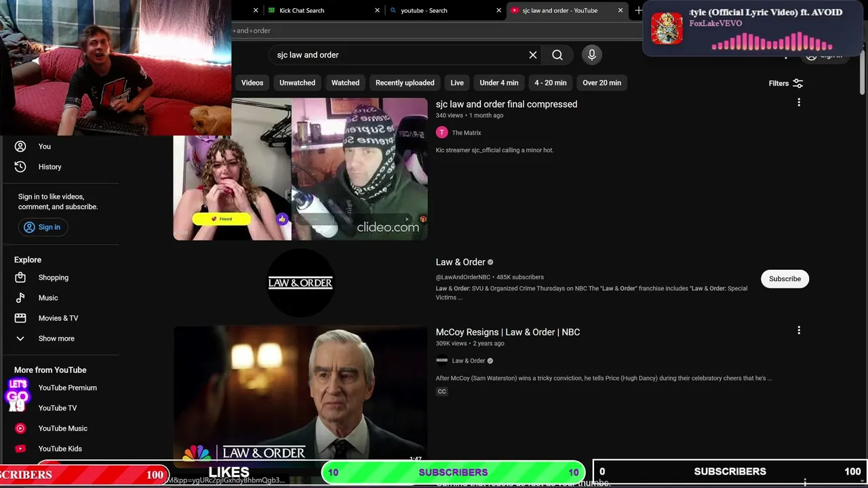Click the @LawAndOrderNBC handle text
This screenshot has width=868, height=488.
(463, 277)
